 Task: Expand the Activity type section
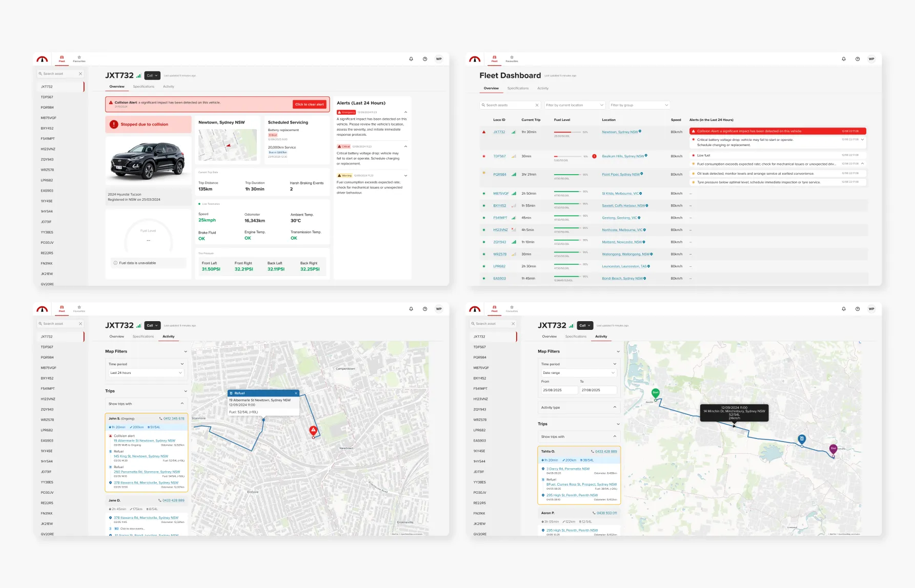click(x=579, y=408)
